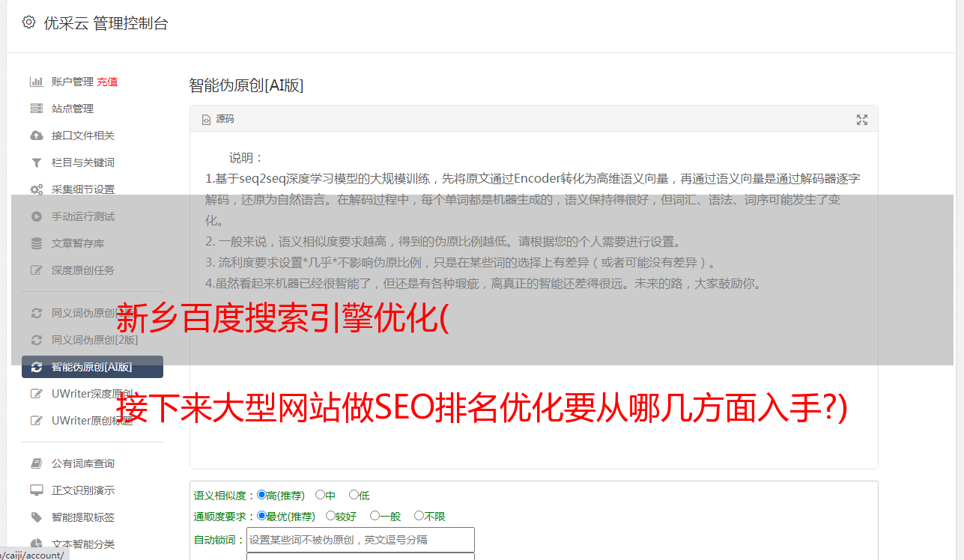Click the book icon for 公有词库查询
The image size is (964, 560).
(x=36, y=463)
